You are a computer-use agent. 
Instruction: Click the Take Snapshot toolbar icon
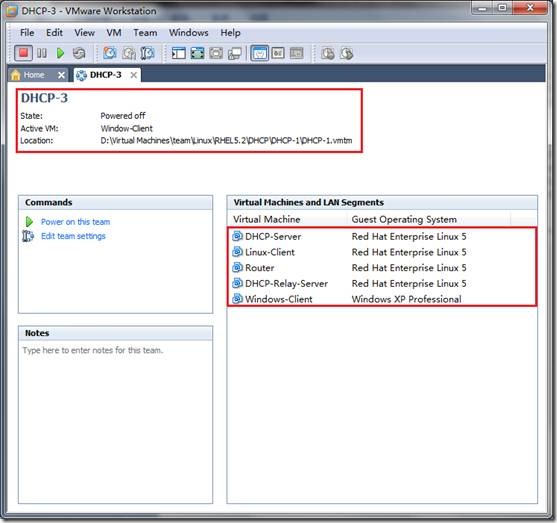point(110,53)
